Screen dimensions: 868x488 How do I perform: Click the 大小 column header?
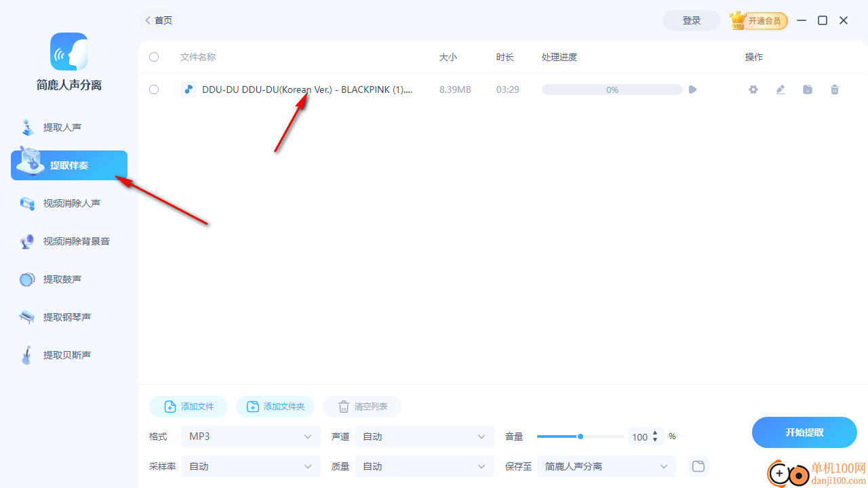(448, 57)
